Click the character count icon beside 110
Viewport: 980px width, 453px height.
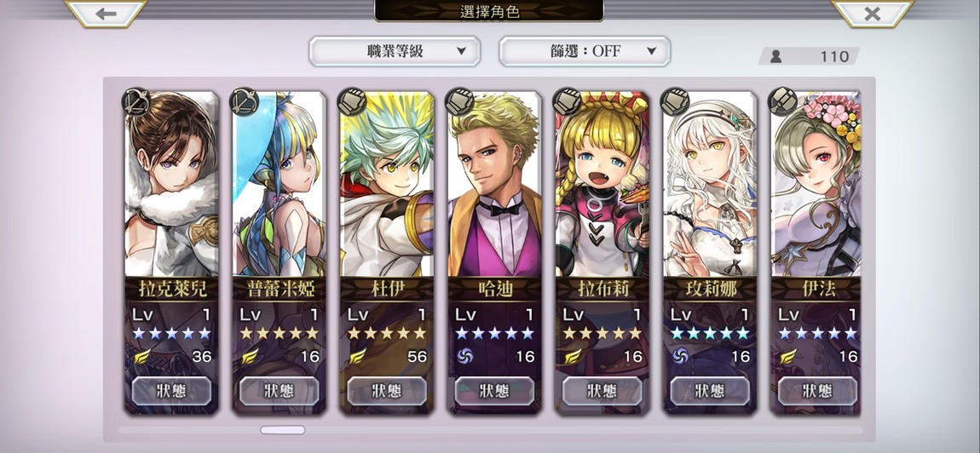[x=776, y=56]
